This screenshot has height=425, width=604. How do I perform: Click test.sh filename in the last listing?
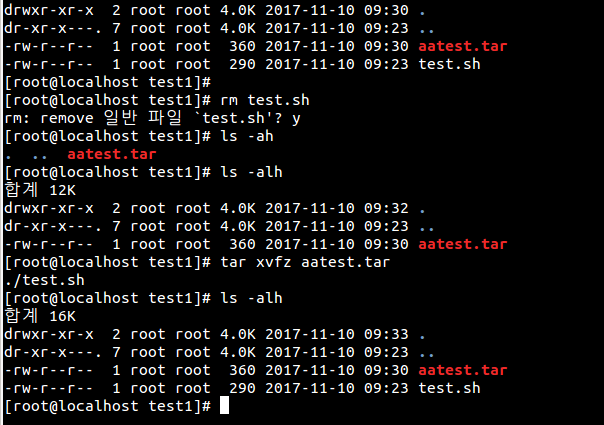[450, 388]
